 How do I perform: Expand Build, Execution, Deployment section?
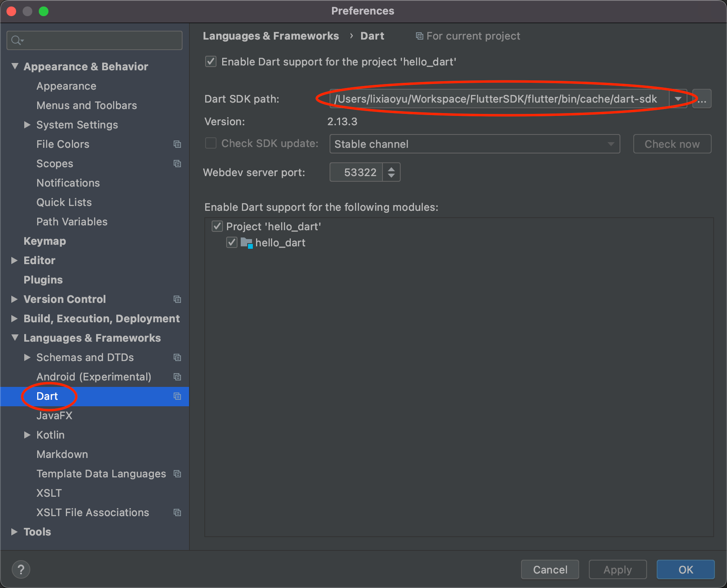pos(14,319)
